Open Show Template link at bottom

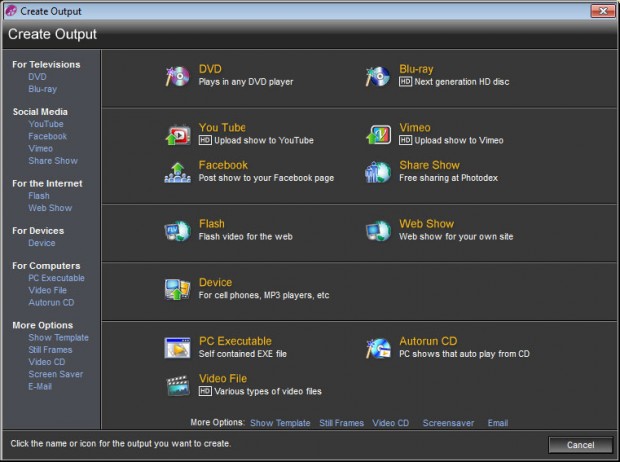pyautogui.click(x=280, y=423)
